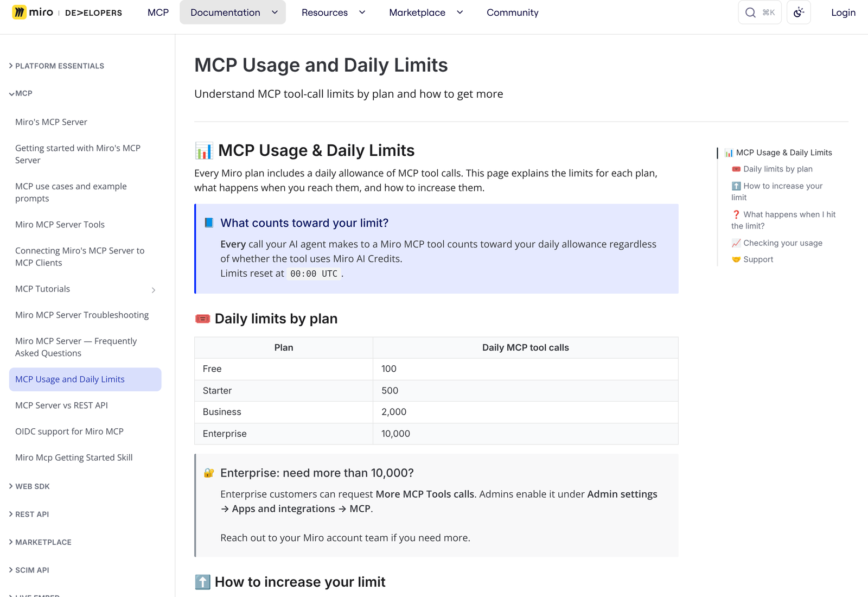This screenshot has height=597, width=868.
Task: Click the 00:00 UTC code snippet
Action: [x=314, y=274]
